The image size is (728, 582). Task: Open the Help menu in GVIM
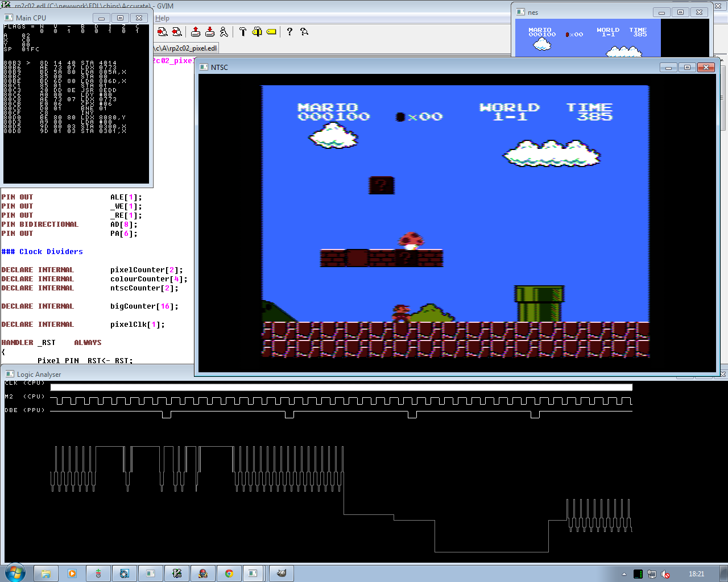163,18
